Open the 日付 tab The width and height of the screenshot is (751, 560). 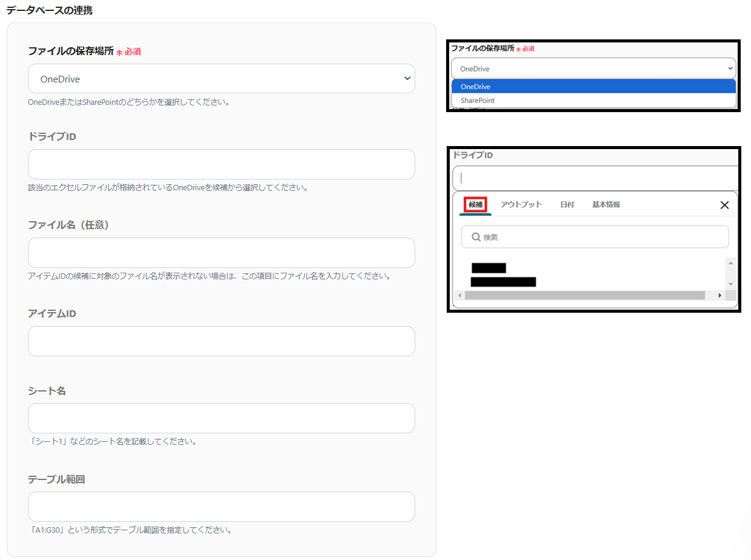(567, 205)
